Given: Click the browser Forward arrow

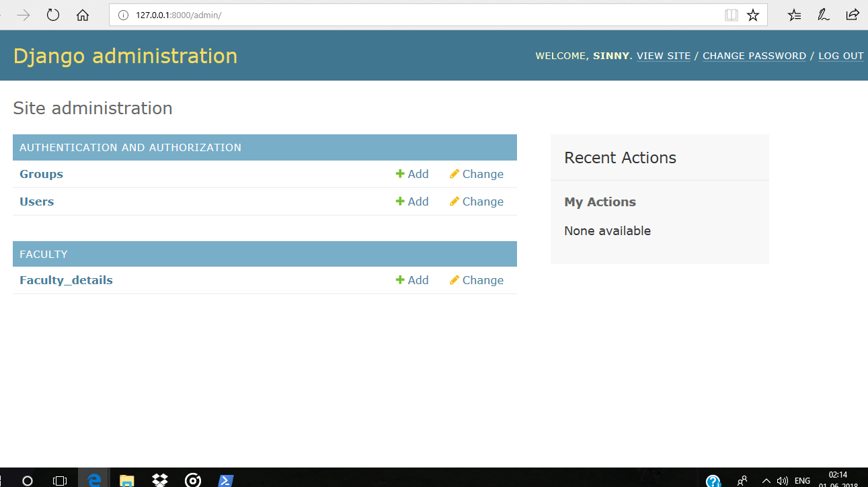Looking at the screenshot, I should [24, 15].
